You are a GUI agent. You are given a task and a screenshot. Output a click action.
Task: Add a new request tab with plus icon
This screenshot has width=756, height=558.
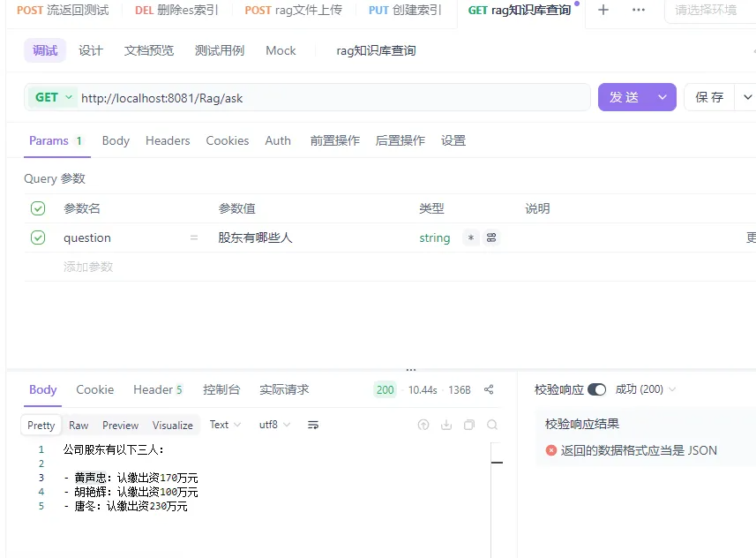[x=603, y=10]
